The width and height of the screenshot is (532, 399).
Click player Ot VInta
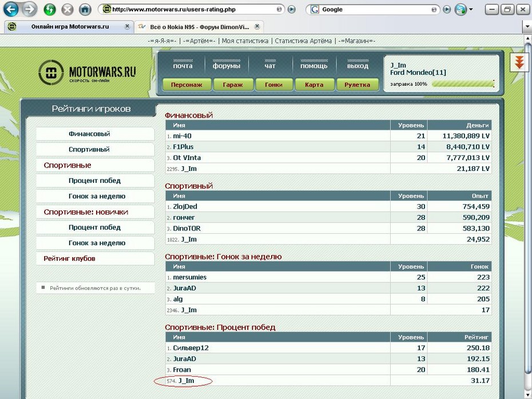(187, 158)
